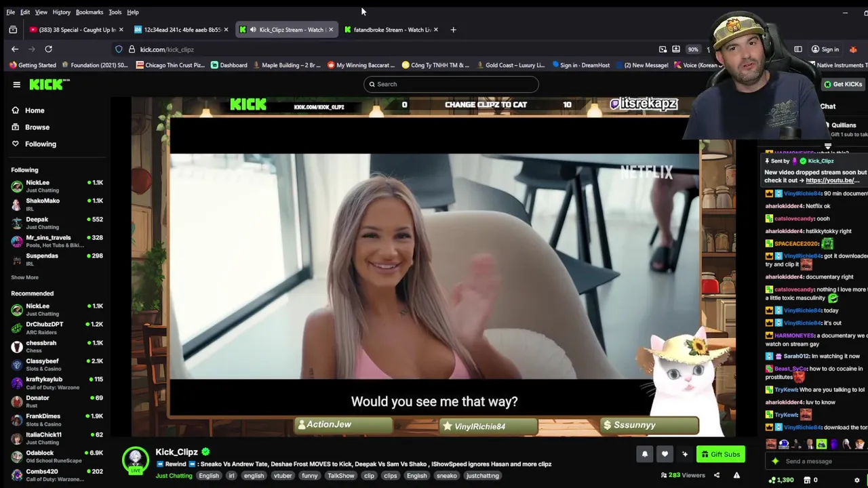Click the Gift Subs button
Viewport: 868px width, 488px height.
[720, 454]
